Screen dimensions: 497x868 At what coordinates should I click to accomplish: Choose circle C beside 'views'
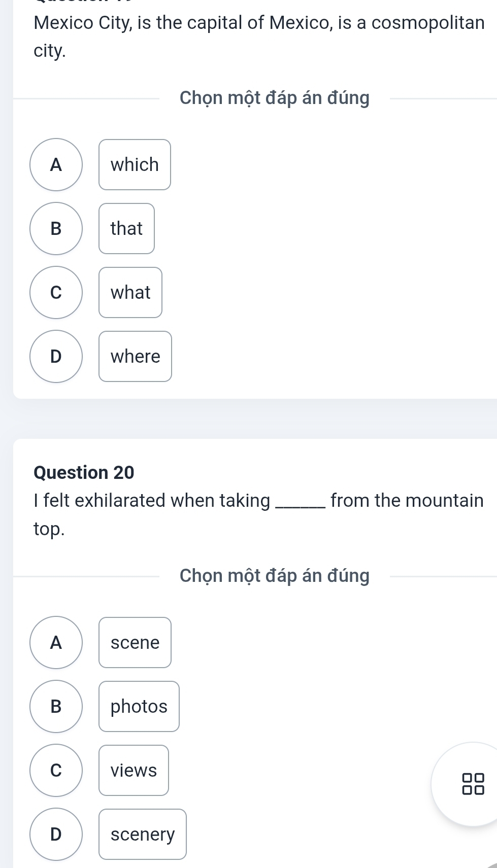[x=56, y=770]
